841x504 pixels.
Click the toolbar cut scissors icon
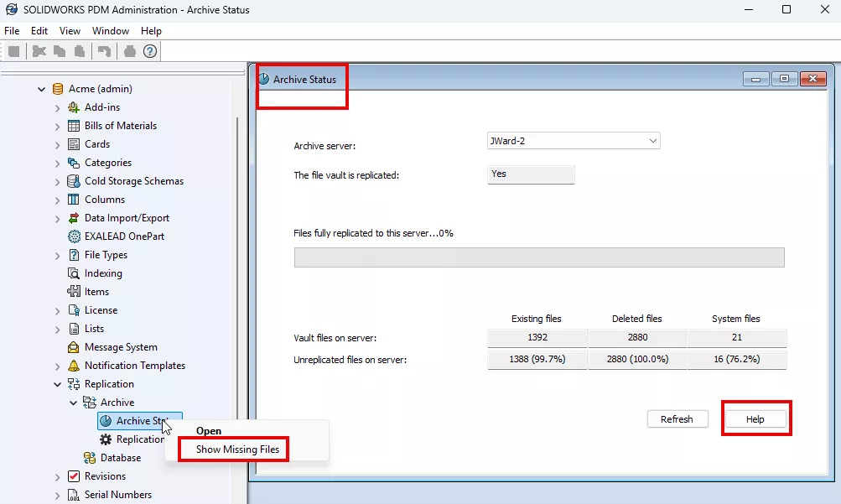(x=39, y=51)
